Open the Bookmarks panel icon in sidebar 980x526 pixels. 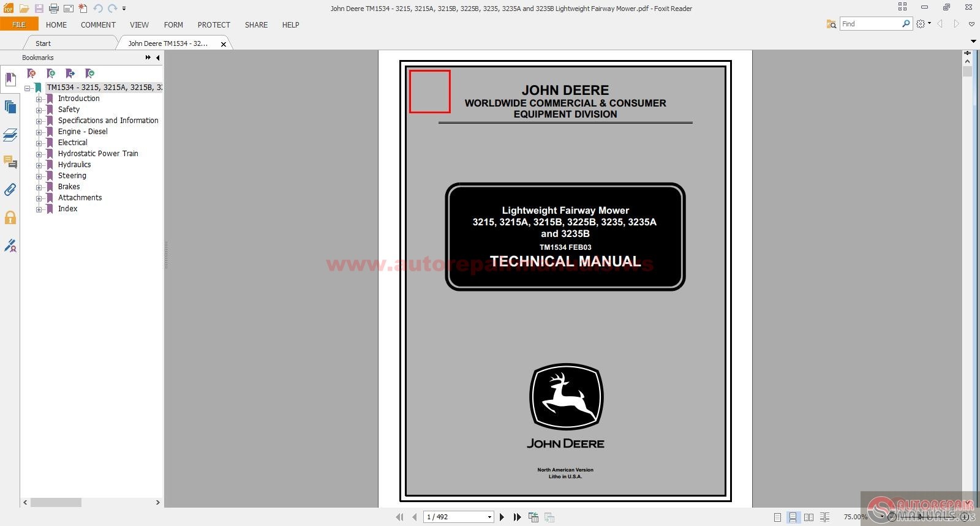pyautogui.click(x=10, y=80)
